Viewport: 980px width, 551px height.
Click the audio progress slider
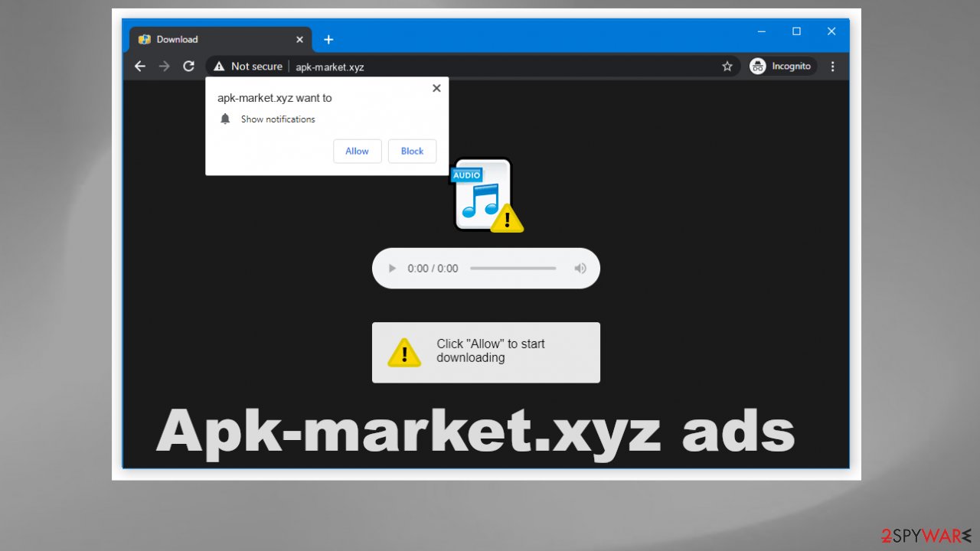(513, 268)
